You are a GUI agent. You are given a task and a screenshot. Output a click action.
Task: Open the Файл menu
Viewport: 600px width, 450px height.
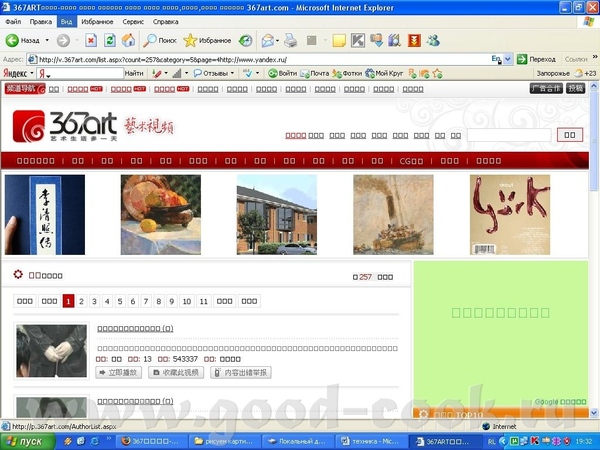click(13, 22)
